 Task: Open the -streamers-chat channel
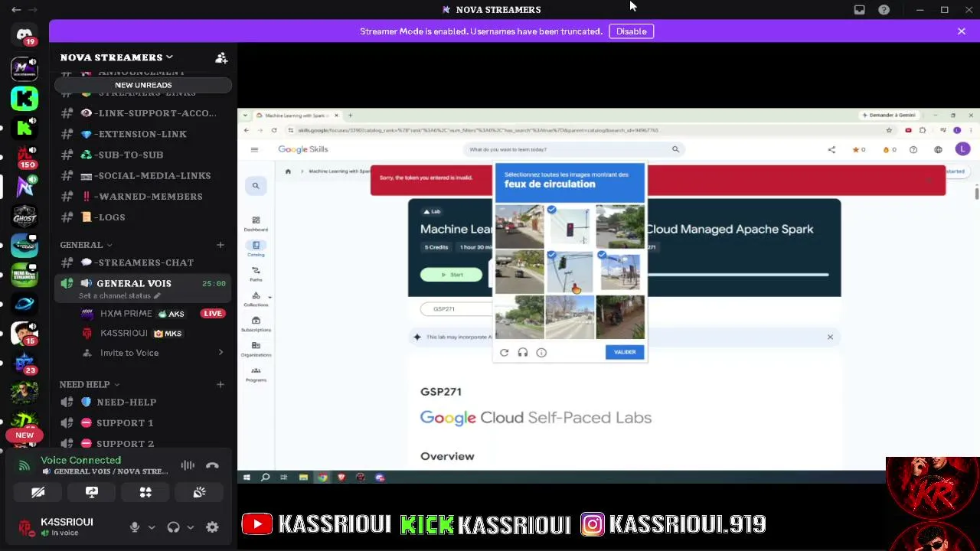point(142,262)
